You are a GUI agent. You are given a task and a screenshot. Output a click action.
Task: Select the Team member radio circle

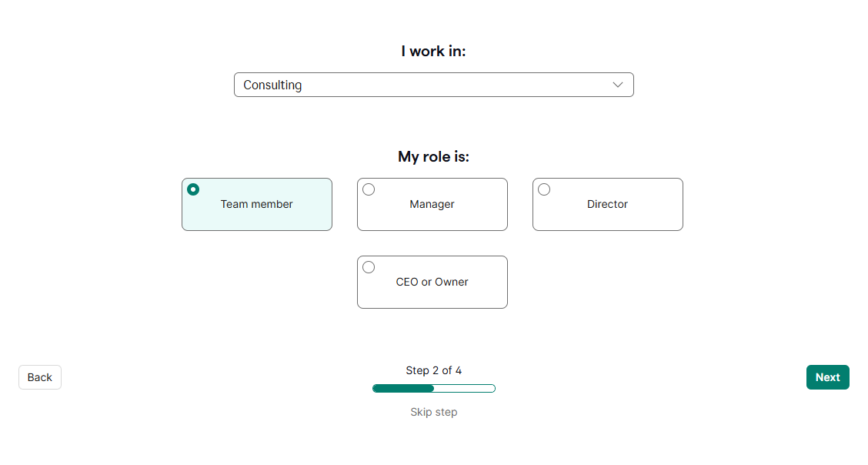(x=193, y=189)
